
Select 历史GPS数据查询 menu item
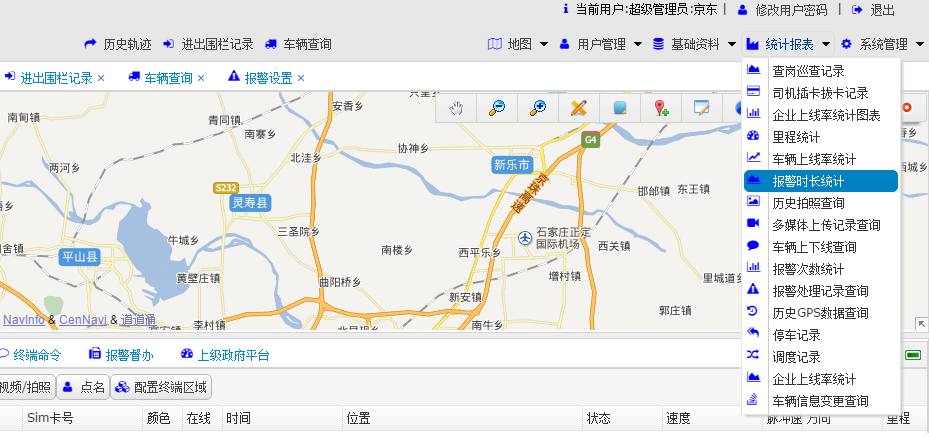click(821, 313)
